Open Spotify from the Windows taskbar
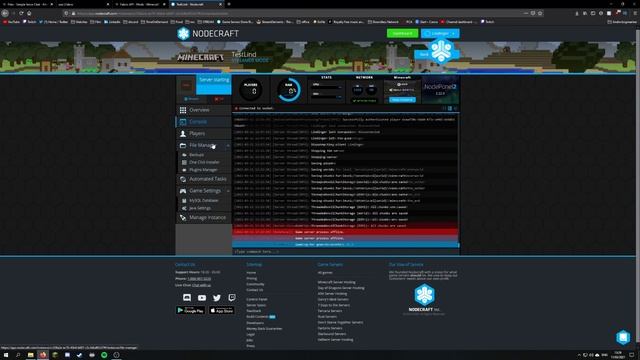The image size is (640, 360). 104,355
